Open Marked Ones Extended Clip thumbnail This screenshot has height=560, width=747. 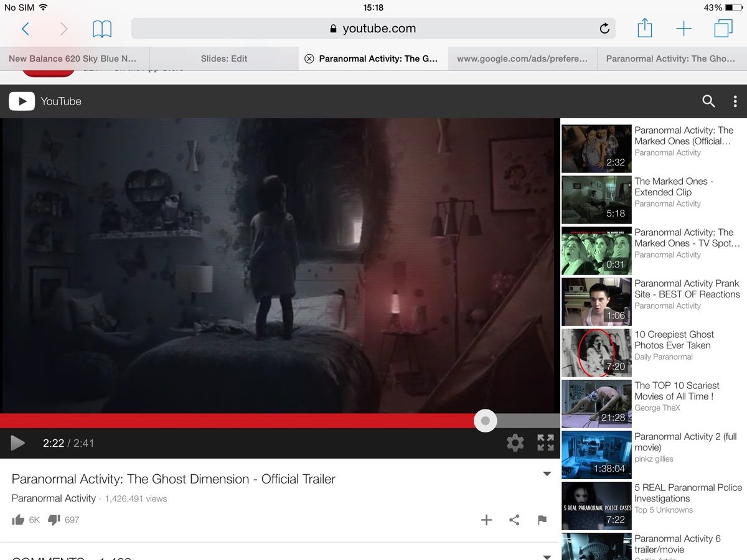click(x=596, y=200)
